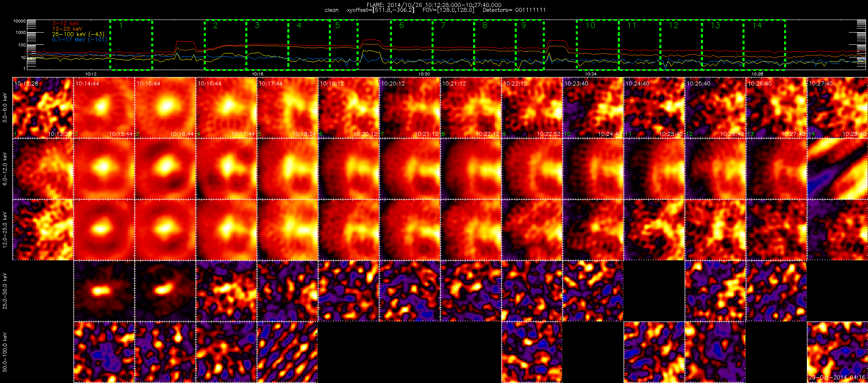
Task: Open the 6.0-12.0 keV image for interval 1
Action: pos(43,169)
